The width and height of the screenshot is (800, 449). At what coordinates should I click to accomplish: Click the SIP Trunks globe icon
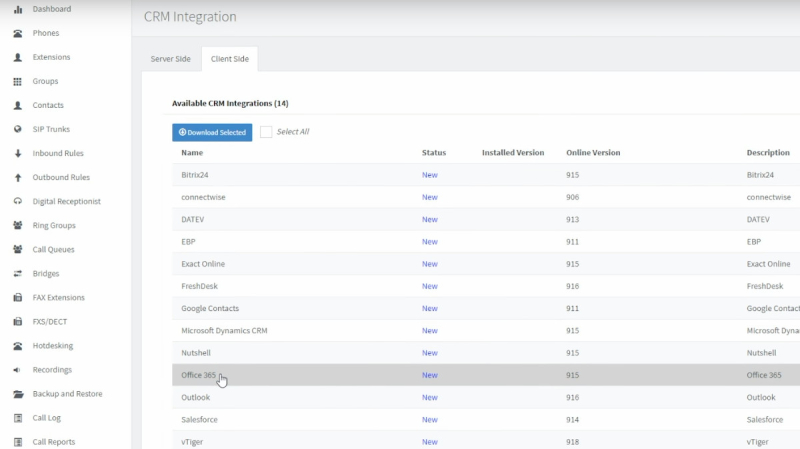coord(18,129)
